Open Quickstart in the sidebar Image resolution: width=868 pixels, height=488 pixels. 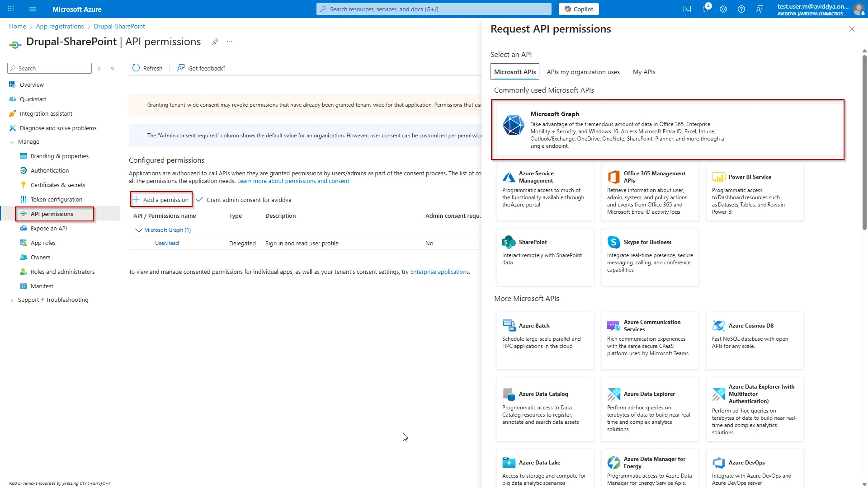tap(33, 99)
